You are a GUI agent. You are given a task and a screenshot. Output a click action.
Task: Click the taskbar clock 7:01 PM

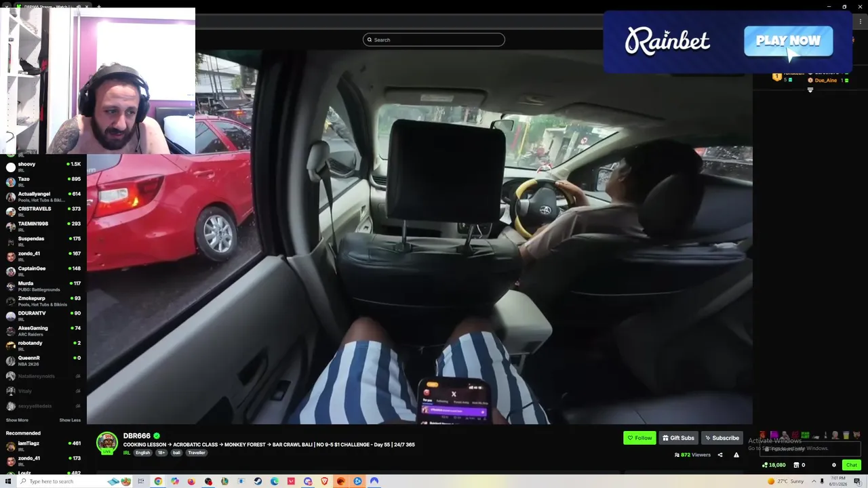click(838, 481)
